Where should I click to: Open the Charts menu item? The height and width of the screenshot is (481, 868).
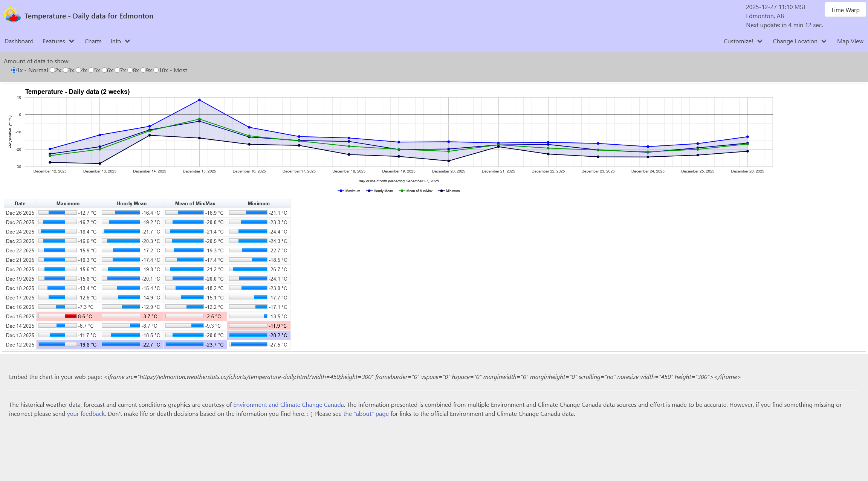pyautogui.click(x=93, y=41)
